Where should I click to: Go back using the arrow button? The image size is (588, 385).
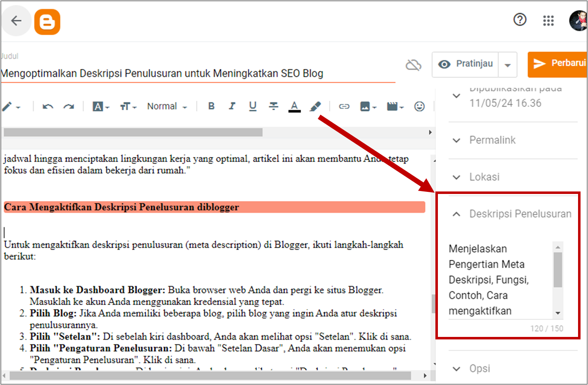(x=16, y=21)
